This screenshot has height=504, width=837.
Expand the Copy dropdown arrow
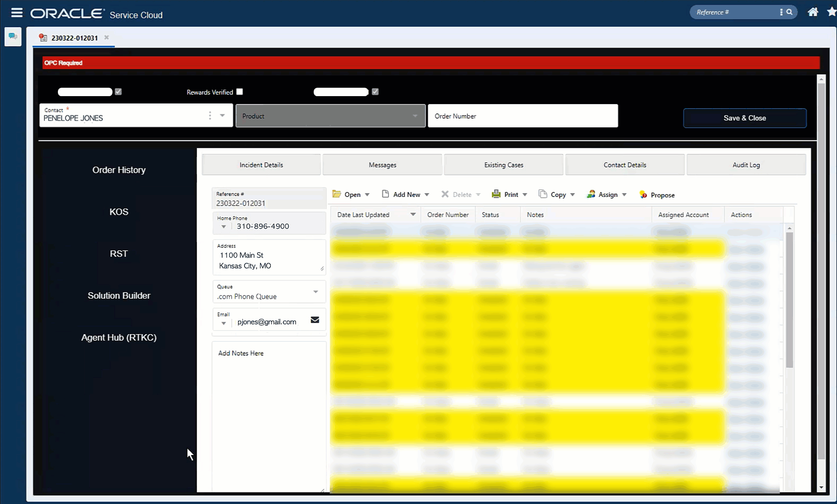(572, 195)
